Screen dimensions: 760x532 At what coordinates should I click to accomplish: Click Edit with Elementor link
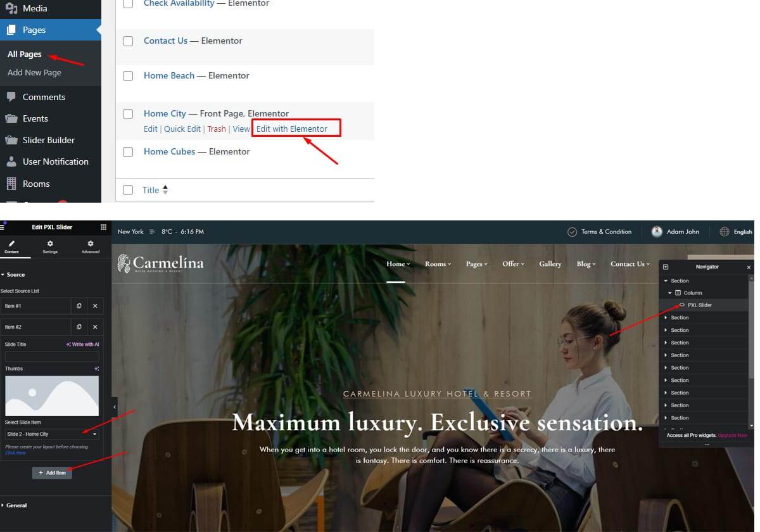[292, 129]
